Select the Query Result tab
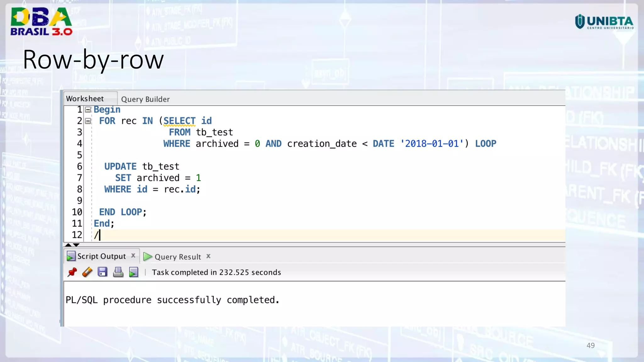The image size is (644, 362). (x=178, y=257)
